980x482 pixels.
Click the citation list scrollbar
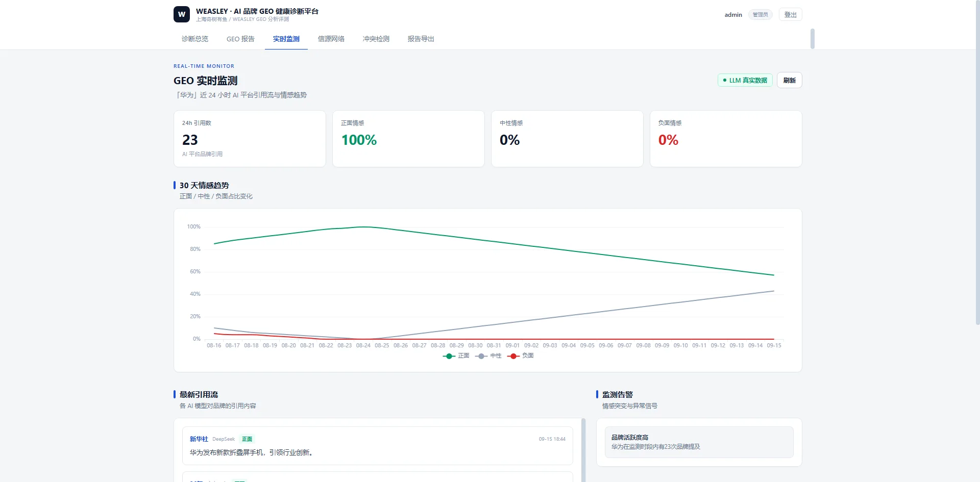(x=583, y=450)
